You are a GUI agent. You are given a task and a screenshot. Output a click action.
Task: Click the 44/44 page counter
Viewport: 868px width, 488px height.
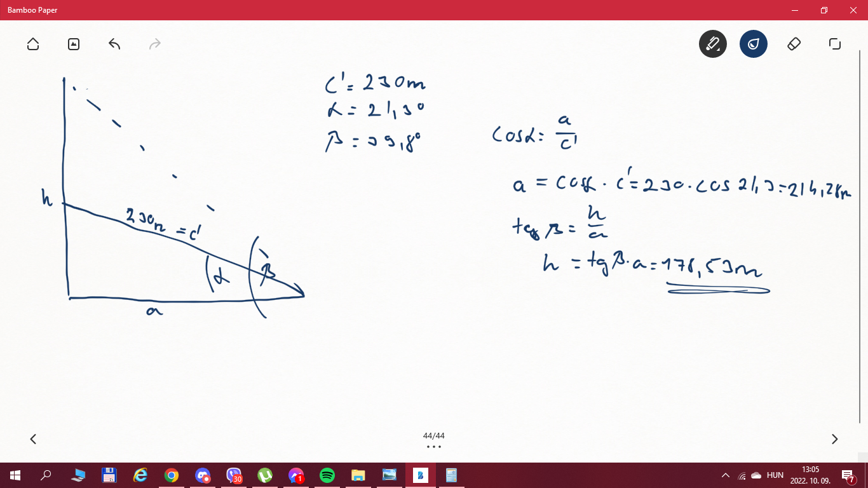(434, 436)
